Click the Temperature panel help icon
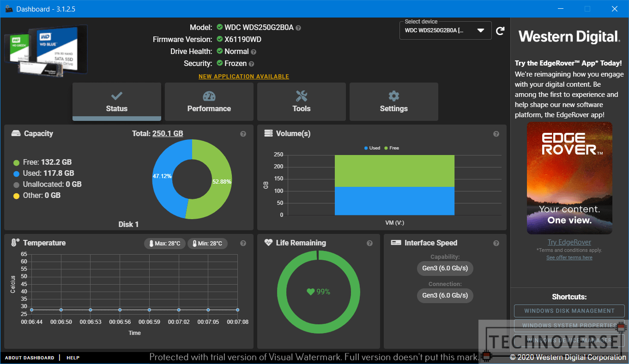The width and height of the screenshot is (629, 364). click(243, 243)
